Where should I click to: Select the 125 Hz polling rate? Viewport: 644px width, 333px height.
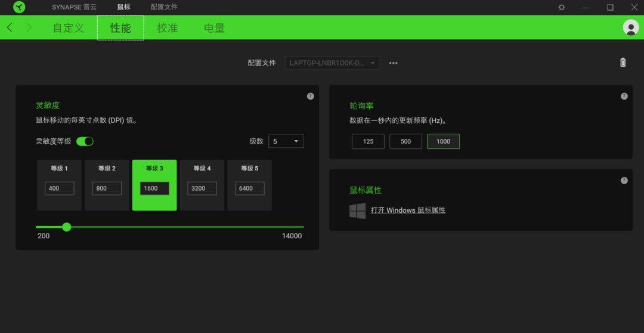368,142
